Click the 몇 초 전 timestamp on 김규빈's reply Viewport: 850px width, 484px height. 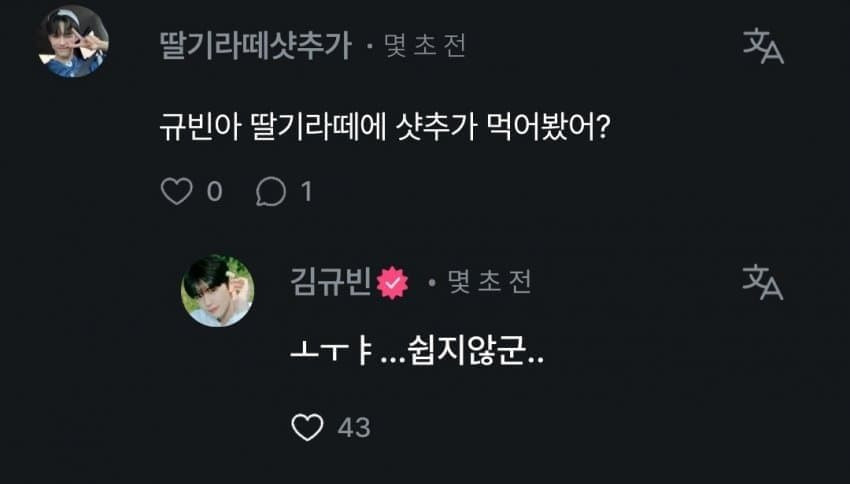point(490,282)
